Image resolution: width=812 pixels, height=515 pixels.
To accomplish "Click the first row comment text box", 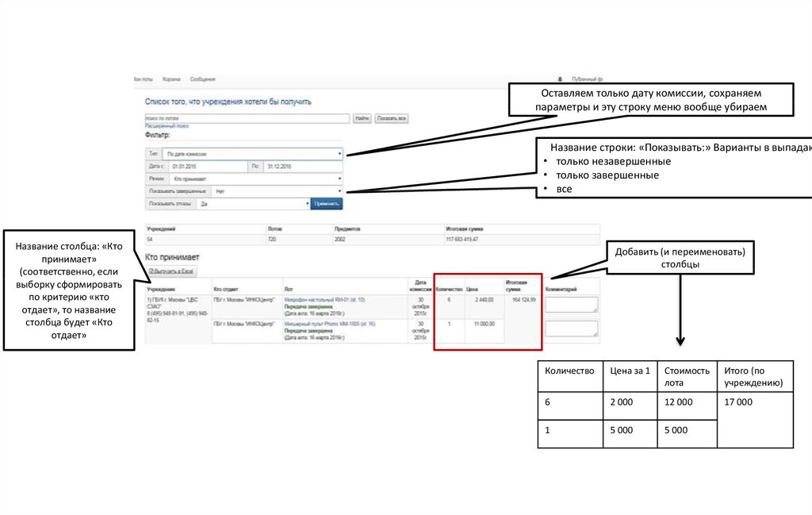I will [x=573, y=305].
